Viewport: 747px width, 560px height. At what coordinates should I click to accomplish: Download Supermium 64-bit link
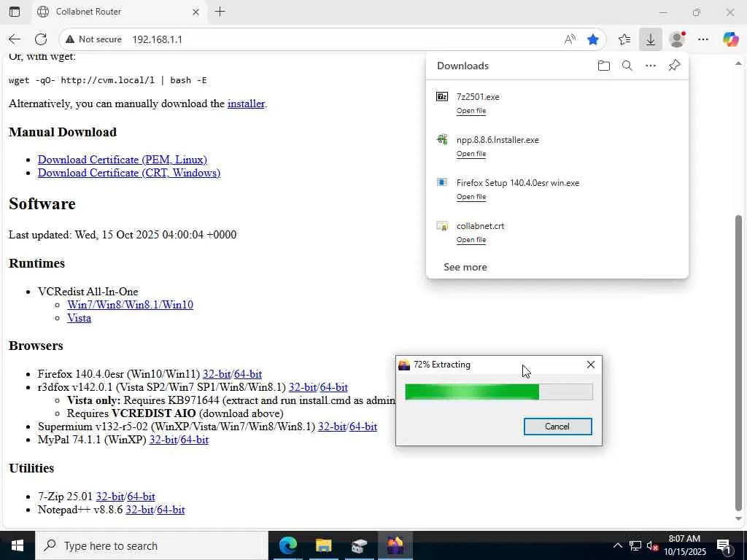click(363, 426)
